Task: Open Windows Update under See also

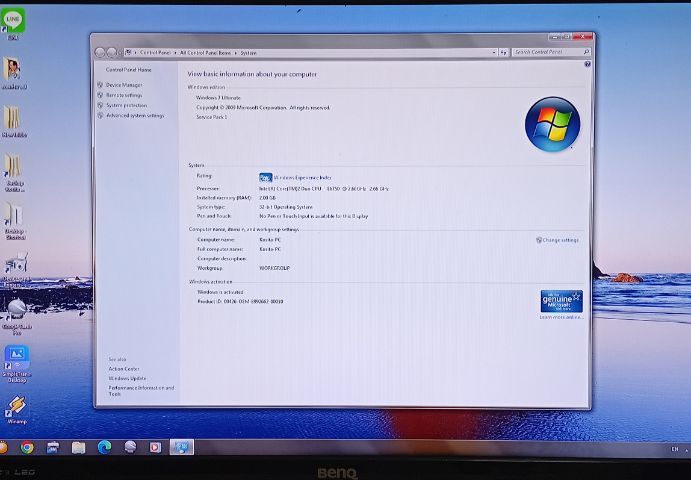Action: (127, 379)
